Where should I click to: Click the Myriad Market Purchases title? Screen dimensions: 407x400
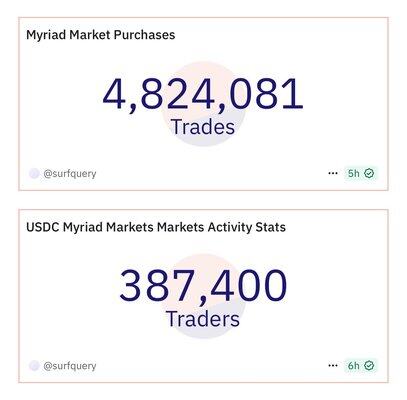pos(101,35)
